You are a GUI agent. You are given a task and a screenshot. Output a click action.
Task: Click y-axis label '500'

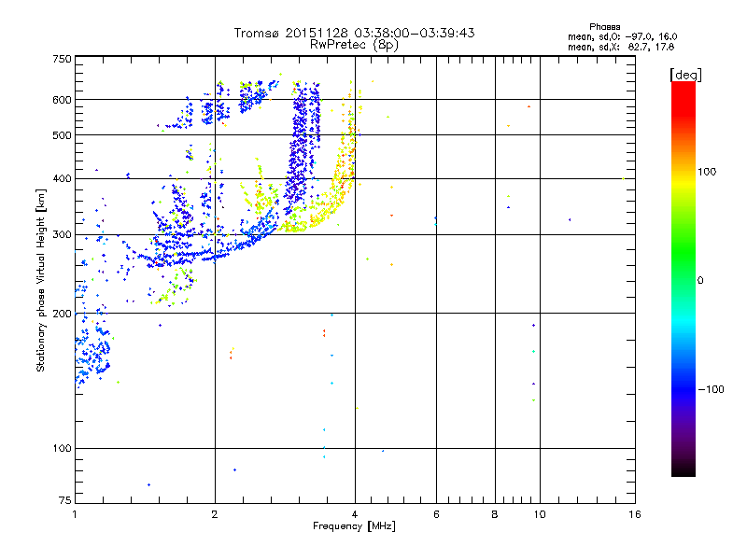62,135
